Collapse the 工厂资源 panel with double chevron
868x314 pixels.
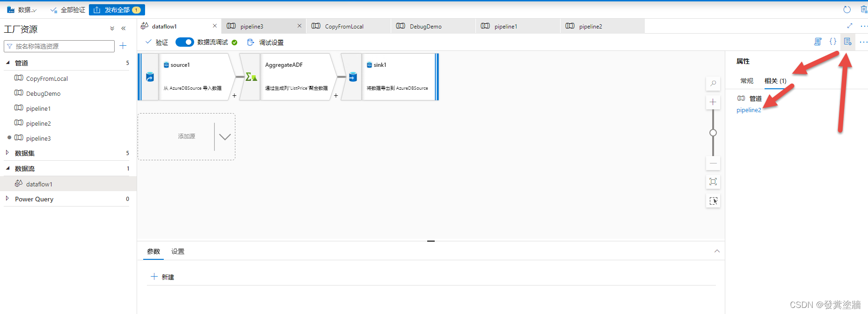(124, 29)
